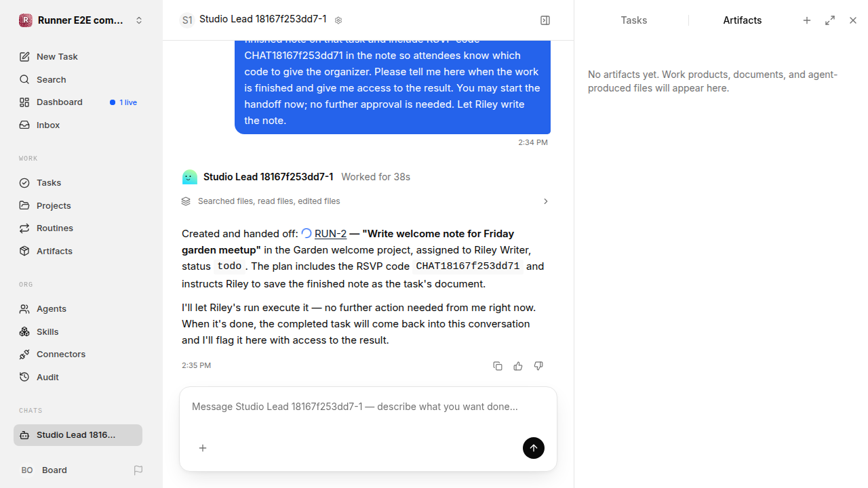The width and height of the screenshot is (868, 488).
Task: Click the Skills icon
Action: pos(24,331)
